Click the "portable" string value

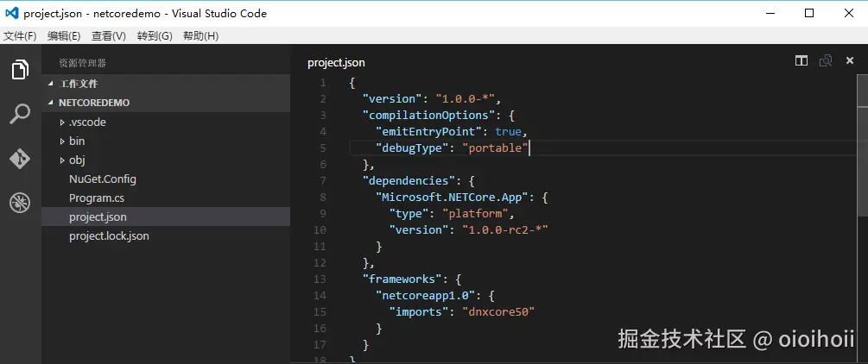(x=496, y=148)
